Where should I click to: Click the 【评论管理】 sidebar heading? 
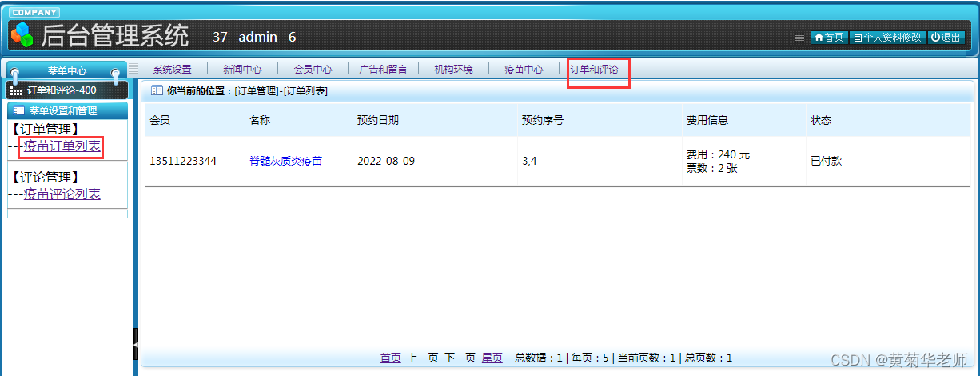[x=45, y=178]
